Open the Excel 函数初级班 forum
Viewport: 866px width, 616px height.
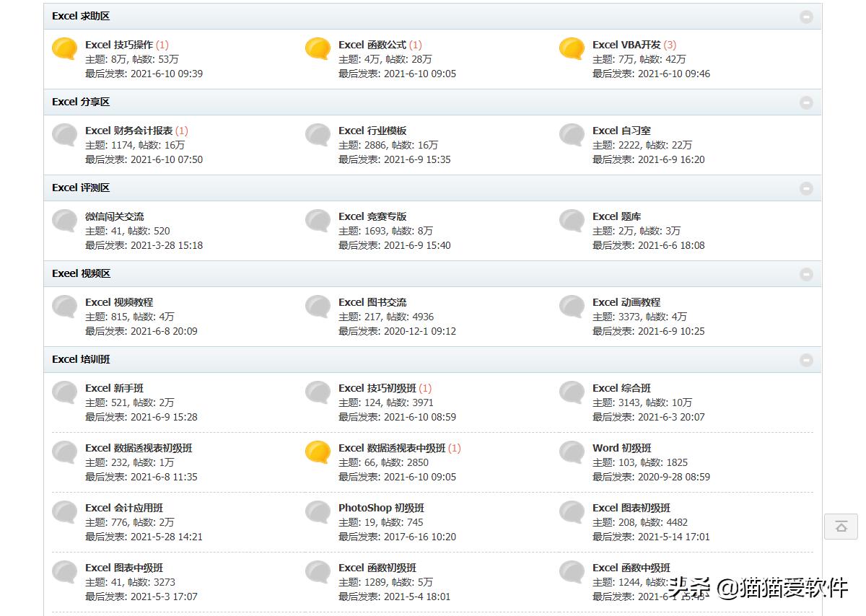click(377, 568)
